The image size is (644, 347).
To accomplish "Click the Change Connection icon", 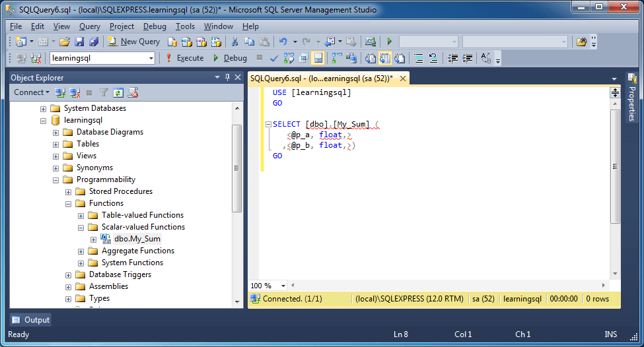I will coord(36,58).
